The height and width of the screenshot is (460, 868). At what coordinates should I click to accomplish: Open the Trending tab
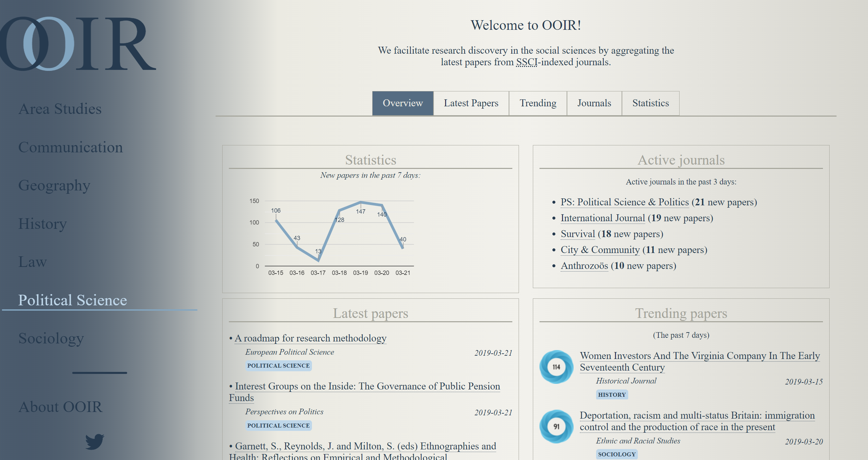(x=538, y=103)
